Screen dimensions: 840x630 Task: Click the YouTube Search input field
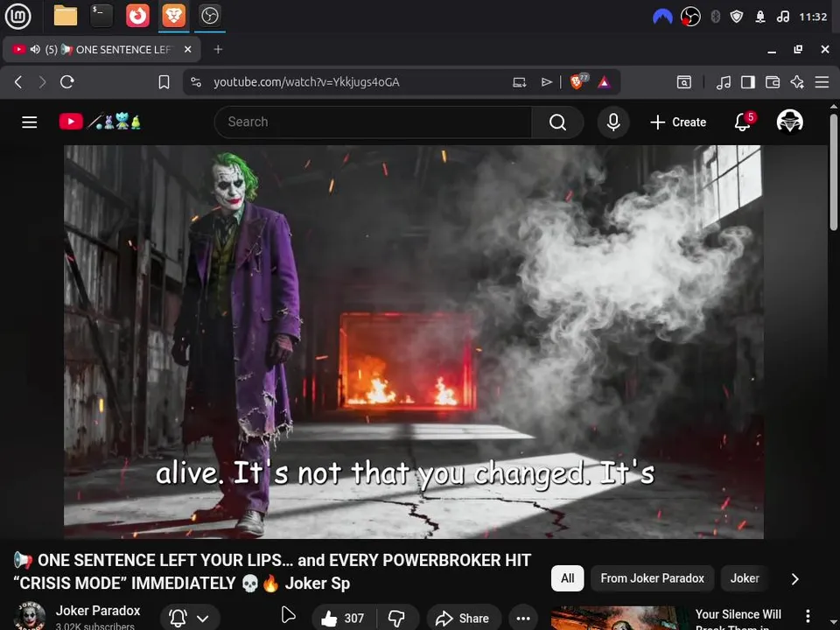pos(374,122)
